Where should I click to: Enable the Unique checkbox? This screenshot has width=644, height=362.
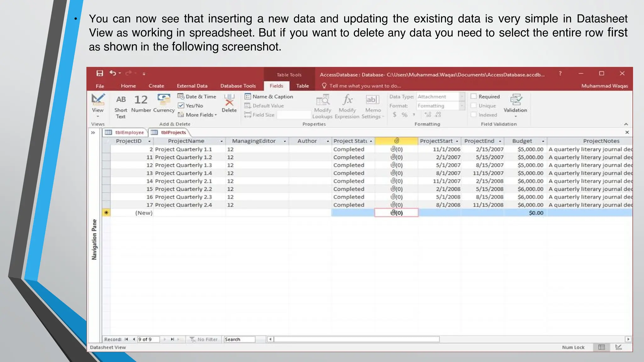coord(474,105)
